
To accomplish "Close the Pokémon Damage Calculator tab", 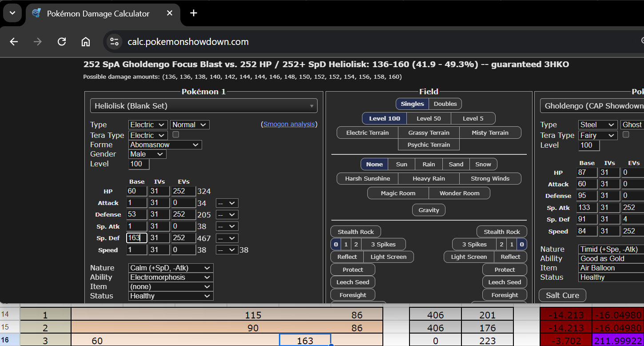I will (170, 13).
